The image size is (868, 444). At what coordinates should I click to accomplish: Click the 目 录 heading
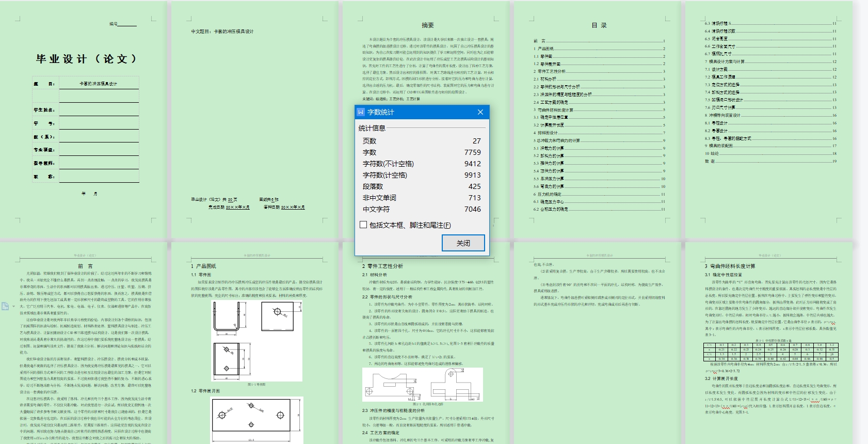pos(599,25)
